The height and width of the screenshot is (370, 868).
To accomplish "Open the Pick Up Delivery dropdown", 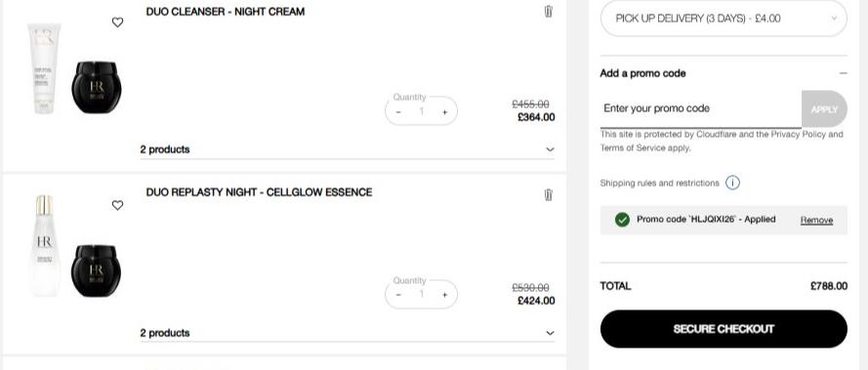I will (x=723, y=19).
